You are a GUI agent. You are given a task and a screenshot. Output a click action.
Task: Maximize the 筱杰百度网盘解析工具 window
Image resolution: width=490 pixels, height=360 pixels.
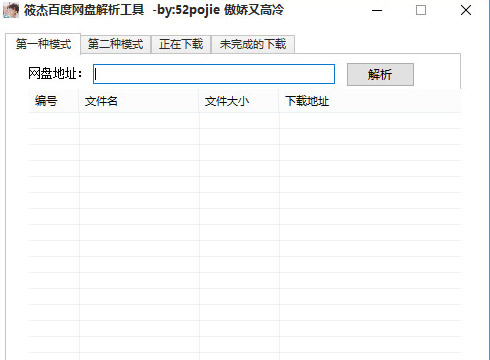(x=421, y=10)
